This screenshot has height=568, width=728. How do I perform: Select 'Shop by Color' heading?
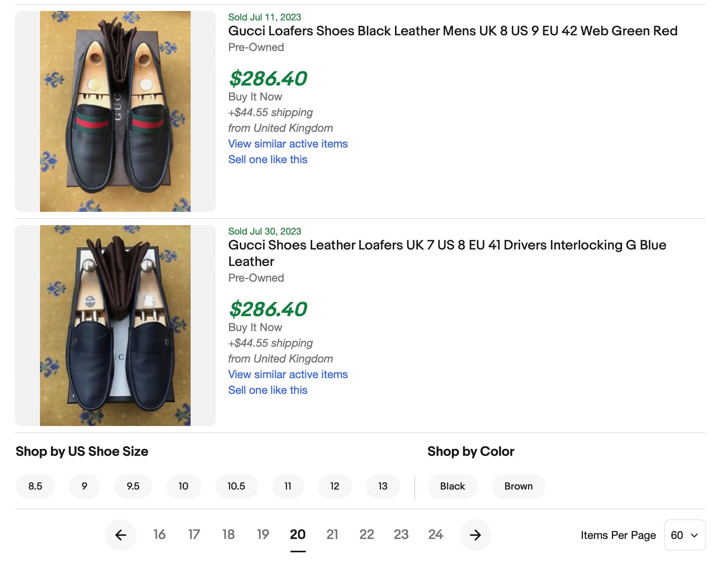click(x=471, y=451)
